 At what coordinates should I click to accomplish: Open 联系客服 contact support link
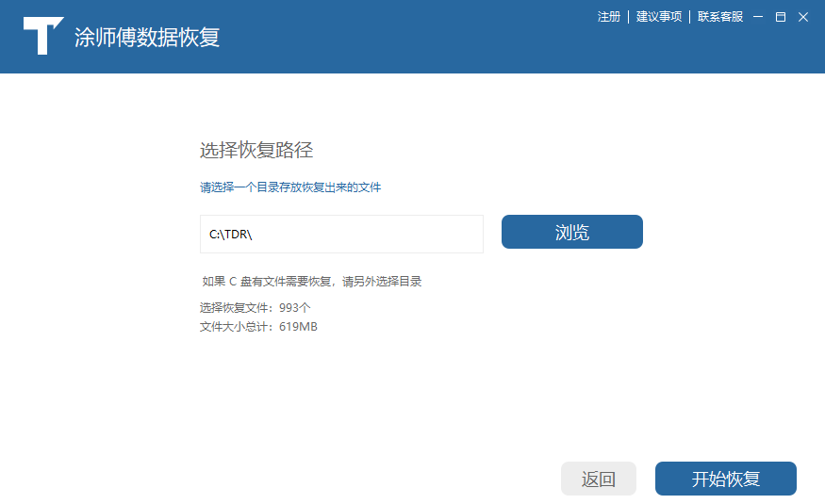pyautogui.click(x=720, y=17)
